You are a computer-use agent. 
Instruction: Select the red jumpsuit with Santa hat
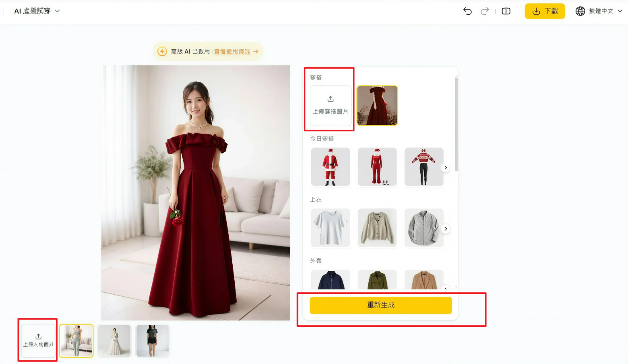pyautogui.click(x=377, y=167)
